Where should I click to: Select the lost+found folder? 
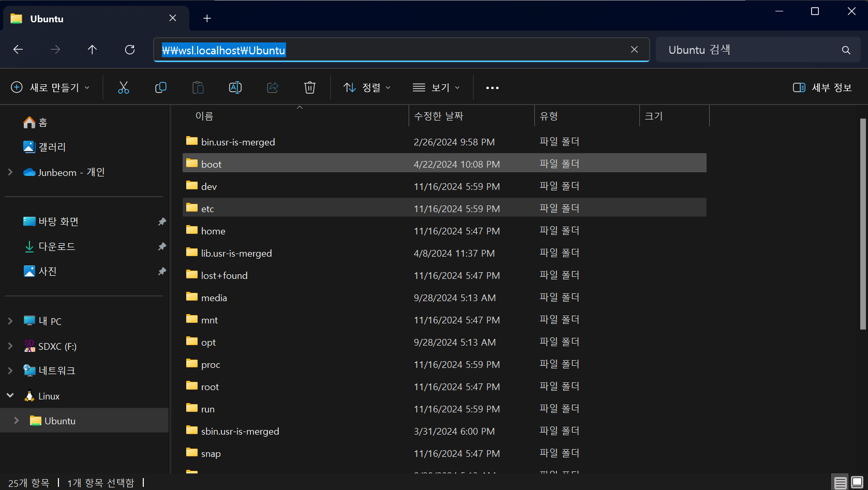pos(444,275)
